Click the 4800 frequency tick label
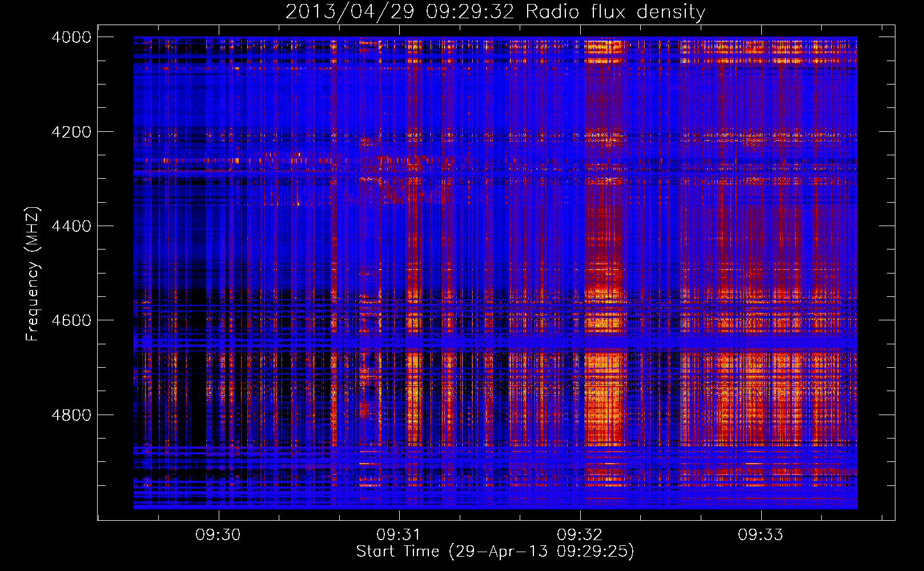Image resolution: width=924 pixels, height=571 pixels. [x=71, y=415]
